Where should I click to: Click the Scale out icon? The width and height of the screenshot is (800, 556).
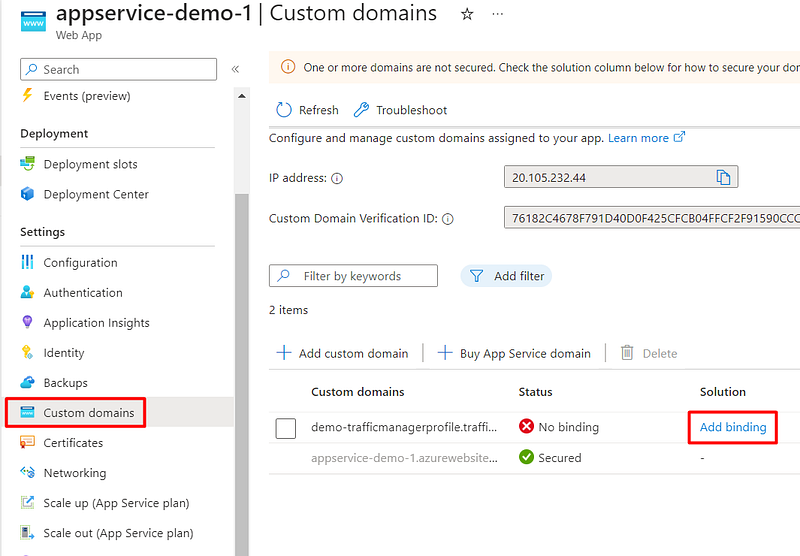coord(28,533)
